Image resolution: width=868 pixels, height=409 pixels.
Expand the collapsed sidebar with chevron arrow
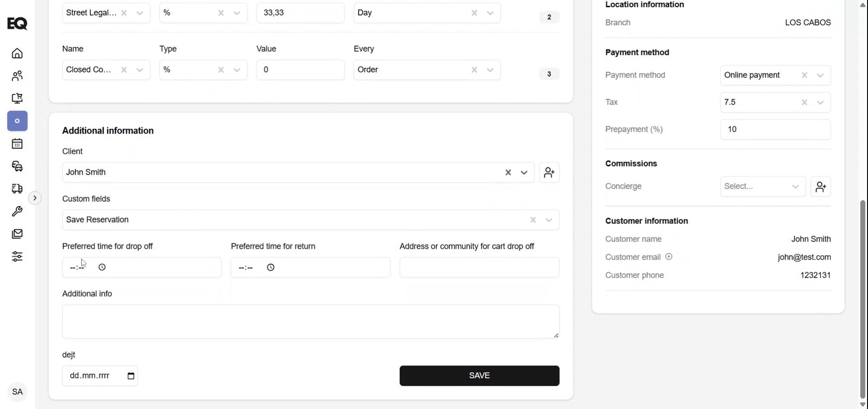click(35, 198)
